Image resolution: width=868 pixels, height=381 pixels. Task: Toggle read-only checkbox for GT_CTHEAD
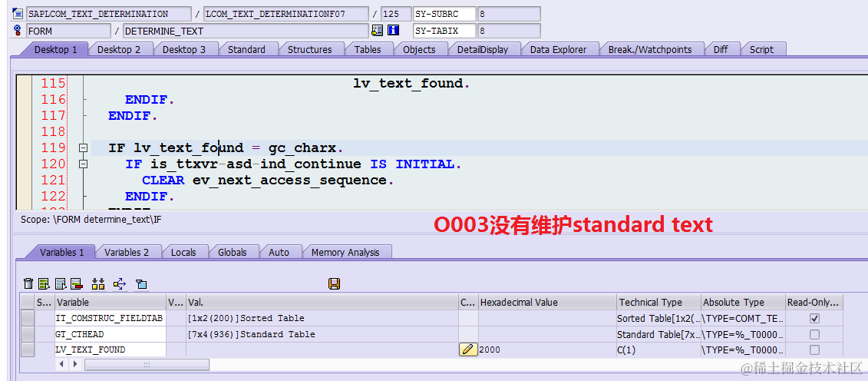(814, 334)
